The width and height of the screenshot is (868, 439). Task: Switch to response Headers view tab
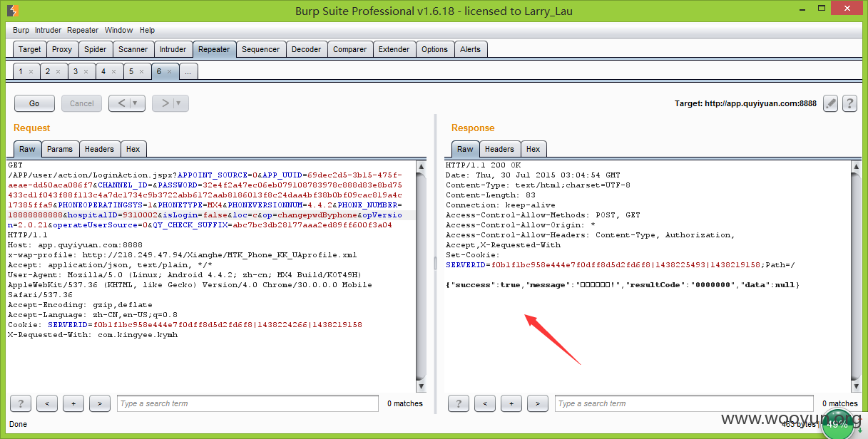point(499,149)
